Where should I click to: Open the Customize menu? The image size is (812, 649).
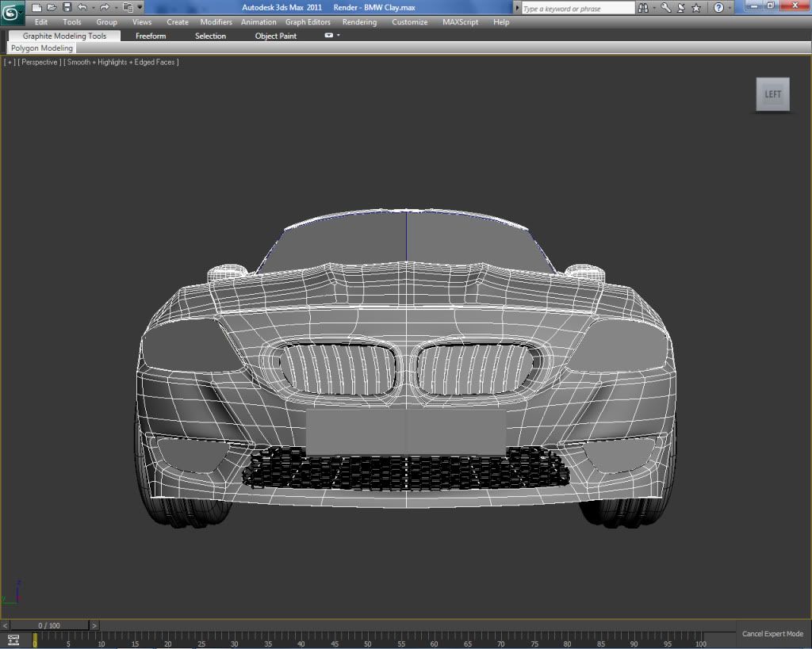410,21
